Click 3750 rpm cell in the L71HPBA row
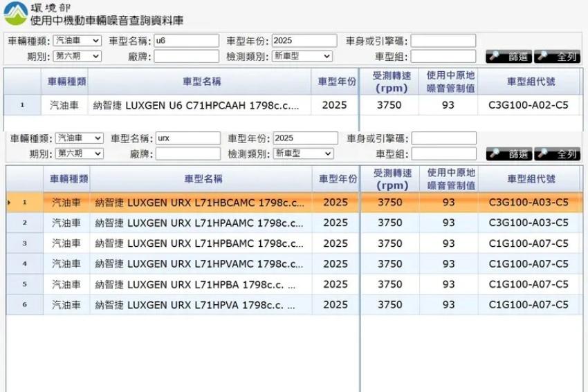The image size is (588, 392). 390,284
